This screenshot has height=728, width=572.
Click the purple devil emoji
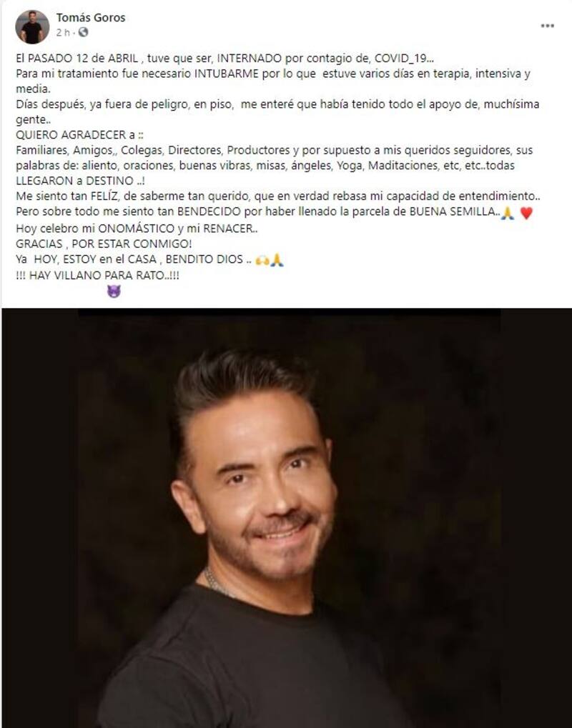pos(114,291)
